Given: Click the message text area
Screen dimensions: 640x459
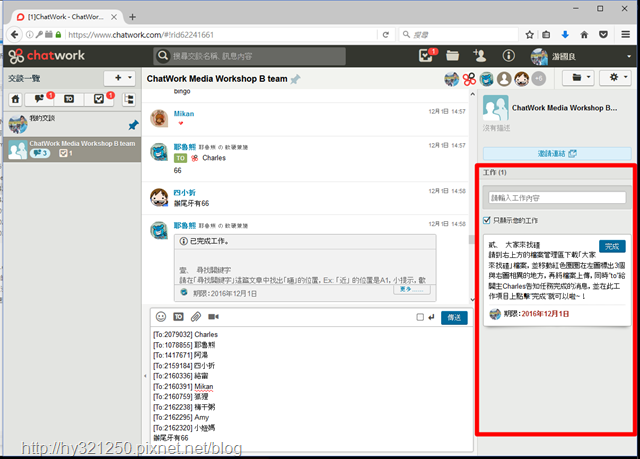Looking at the screenshot, I should click(x=311, y=388).
